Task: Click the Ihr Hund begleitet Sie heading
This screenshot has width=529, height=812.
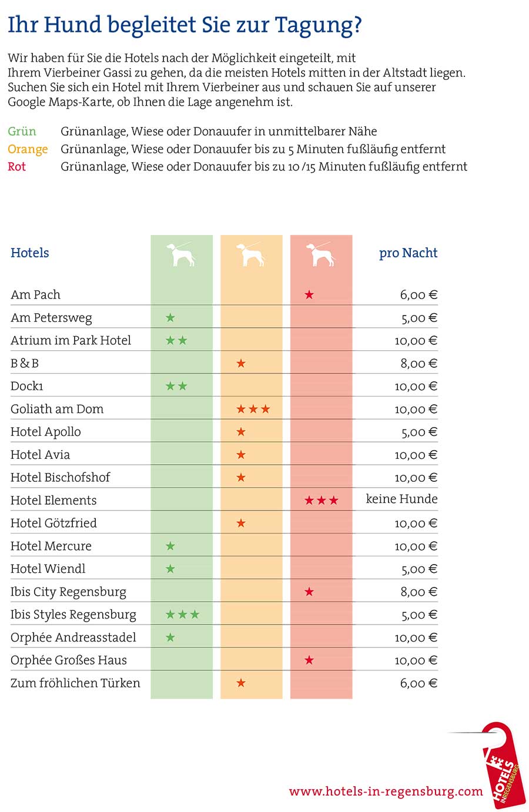Action: [185, 25]
